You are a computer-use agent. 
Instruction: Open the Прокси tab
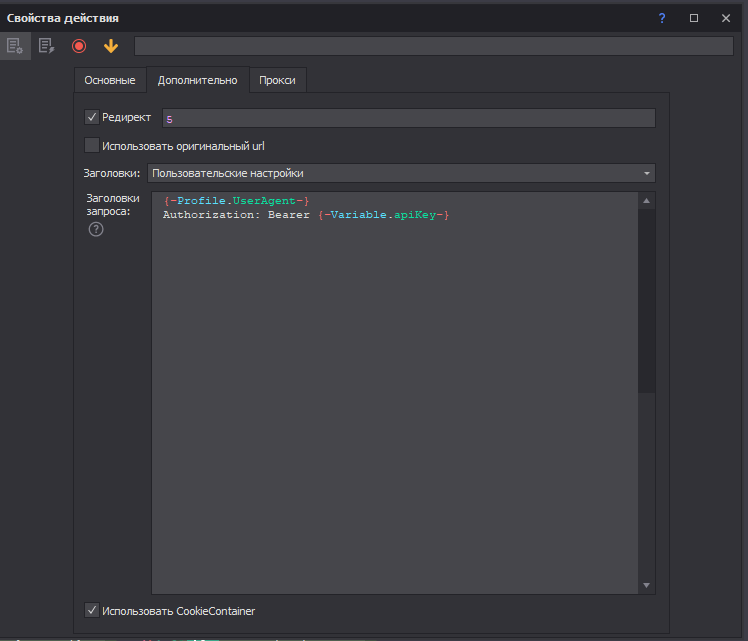point(277,80)
